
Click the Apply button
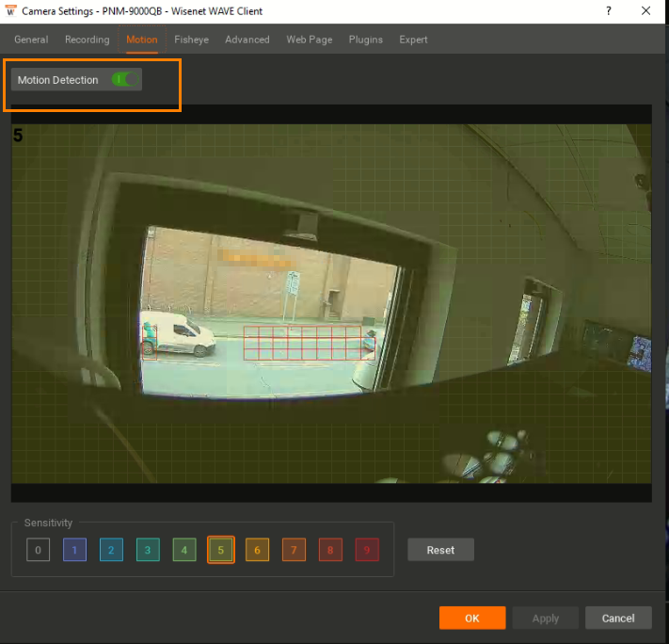(x=546, y=618)
